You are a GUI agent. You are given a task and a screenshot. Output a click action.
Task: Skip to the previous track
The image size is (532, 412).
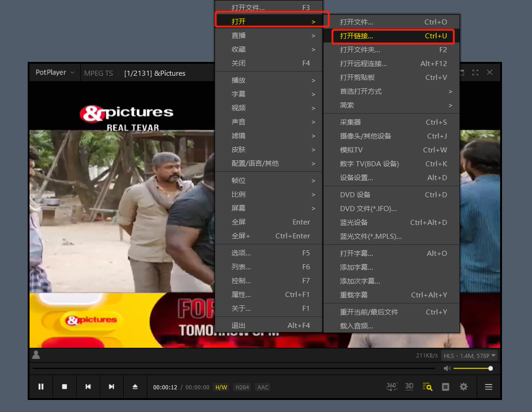88,387
